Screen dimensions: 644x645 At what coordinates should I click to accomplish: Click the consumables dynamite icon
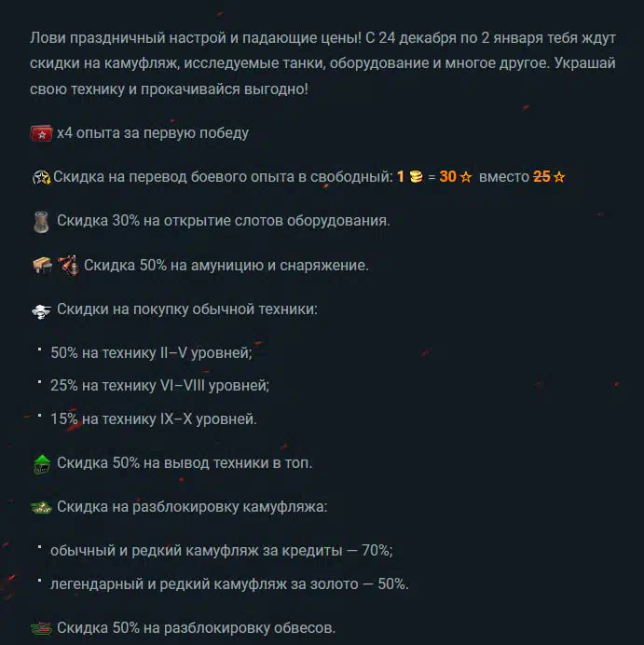(x=68, y=266)
